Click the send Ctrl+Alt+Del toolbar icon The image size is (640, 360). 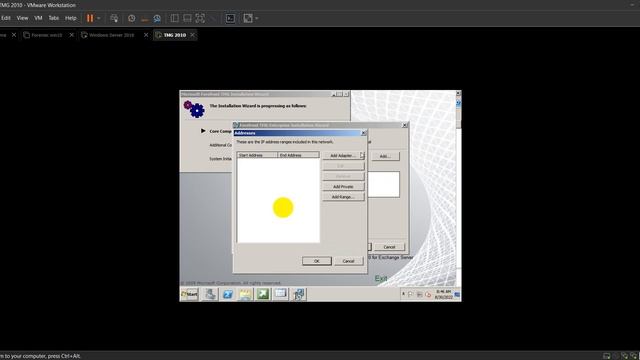pos(114,18)
